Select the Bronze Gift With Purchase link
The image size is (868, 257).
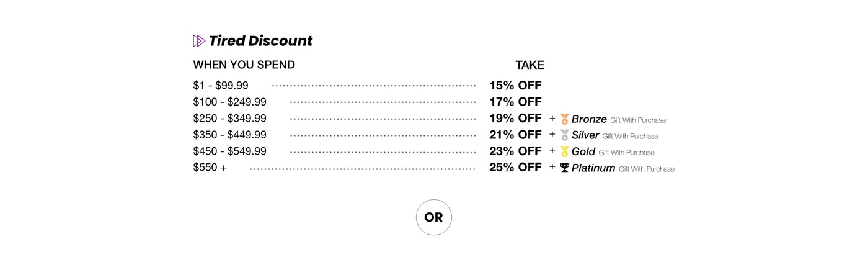pyautogui.click(x=637, y=120)
